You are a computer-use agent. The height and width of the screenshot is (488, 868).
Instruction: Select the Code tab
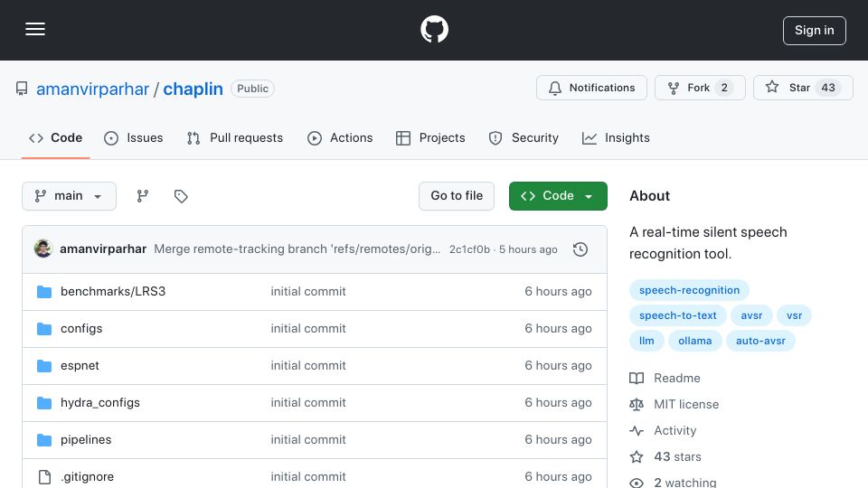pyautogui.click(x=55, y=137)
